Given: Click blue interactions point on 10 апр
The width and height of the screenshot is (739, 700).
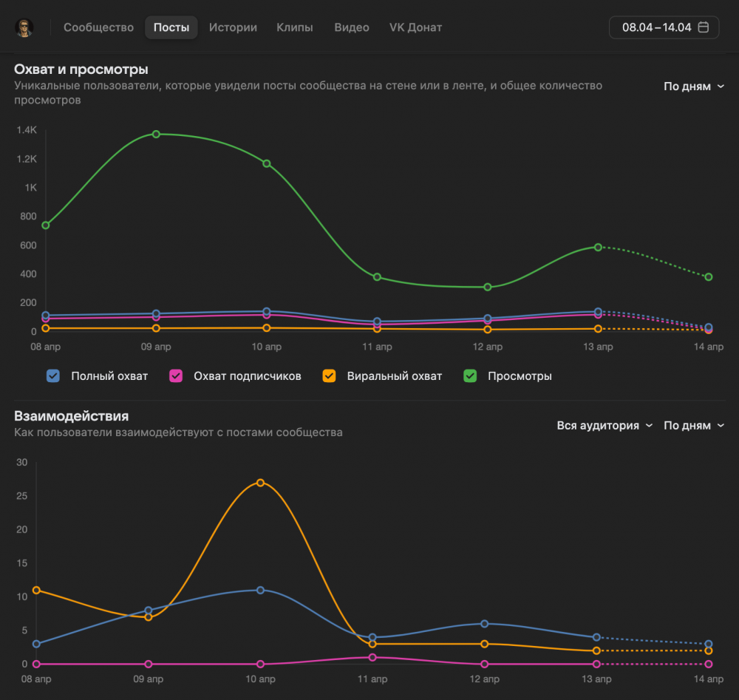Looking at the screenshot, I should tap(261, 590).
